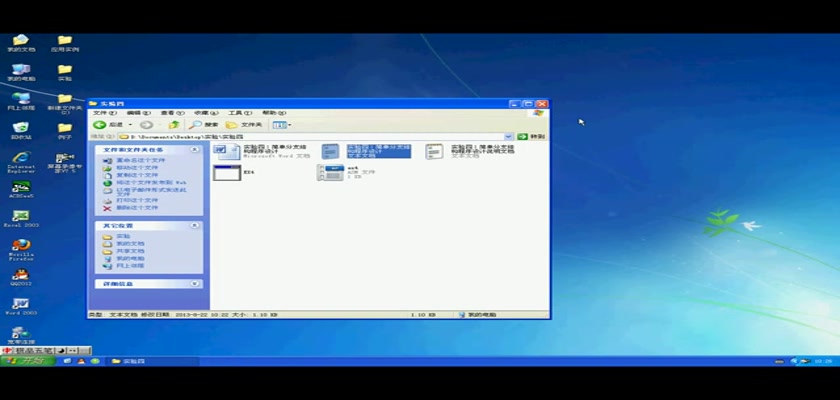Select the Microsoft Word document file icon
This screenshot has width=840, height=400.
227,152
